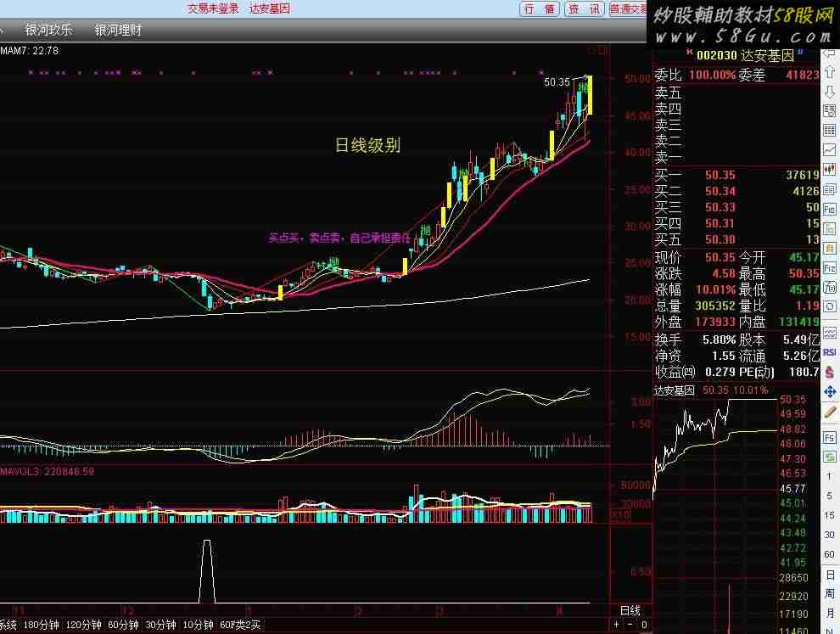Screen dimensions: 840x634
Task: Click the 换手 5.80% turnover value
Action: (719, 339)
